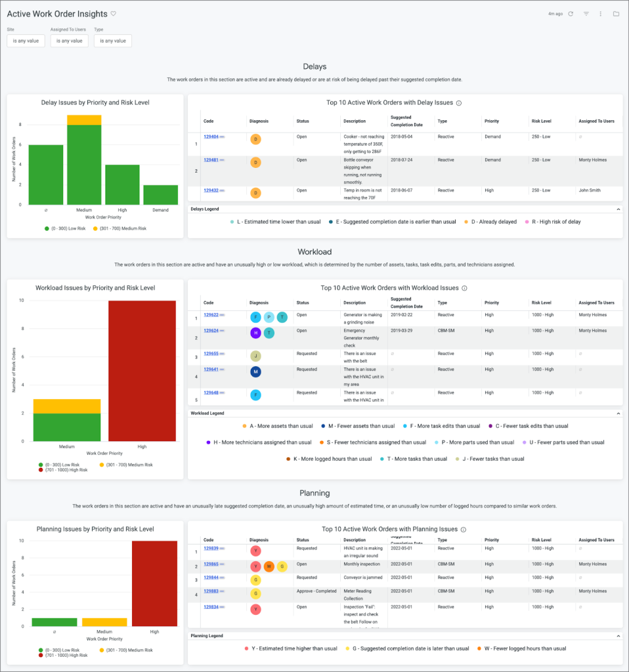Open the Assigned To Users filter dropdown
629x672 pixels.
pos(69,41)
